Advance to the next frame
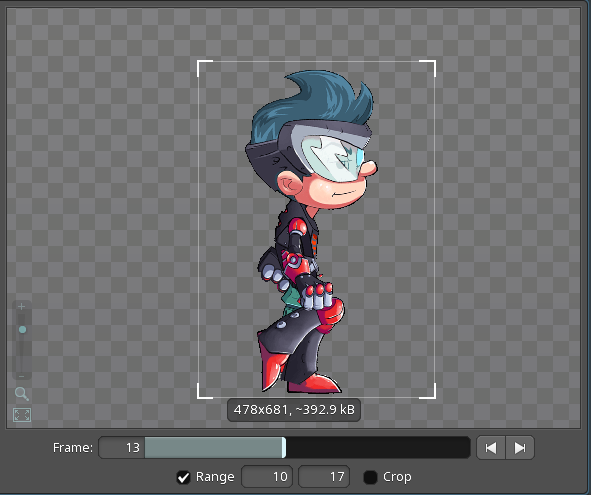591x495 pixels. (x=520, y=447)
